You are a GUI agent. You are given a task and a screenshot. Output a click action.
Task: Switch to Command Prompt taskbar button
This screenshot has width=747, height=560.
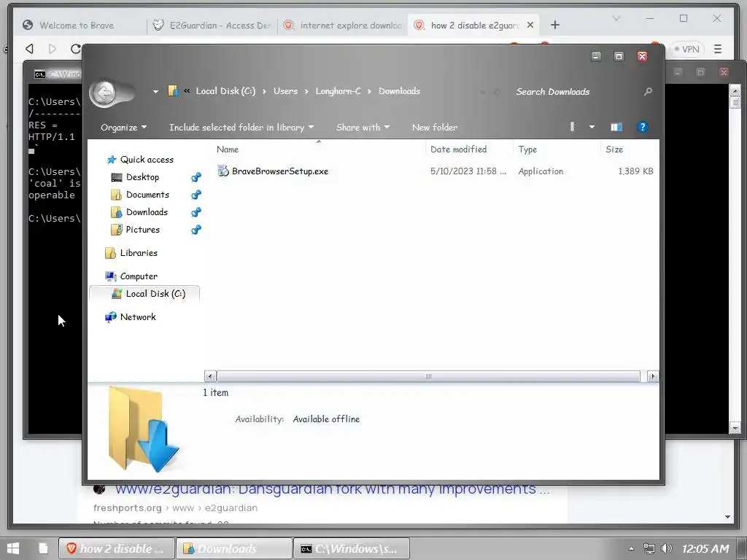coord(352,548)
